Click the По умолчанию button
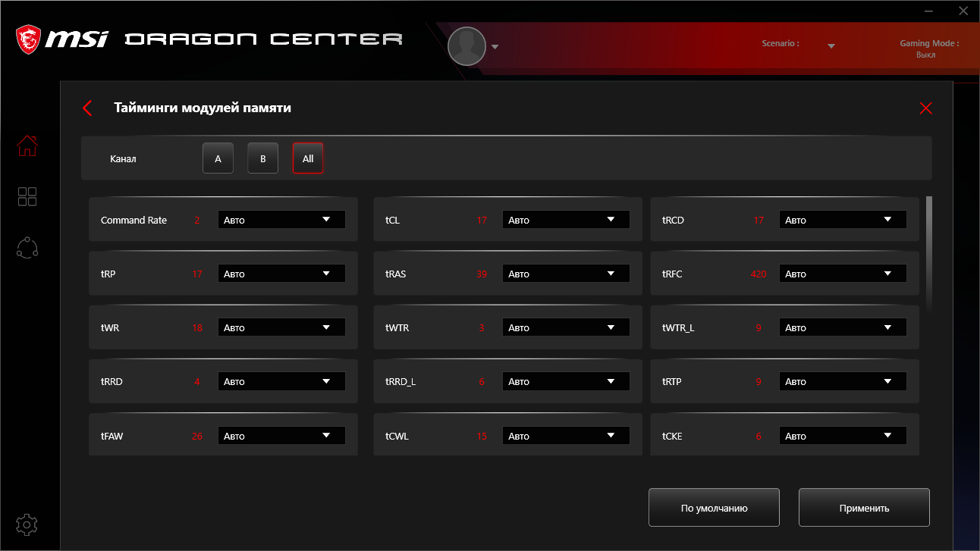Image resolution: width=980 pixels, height=551 pixels. point(714,508)
